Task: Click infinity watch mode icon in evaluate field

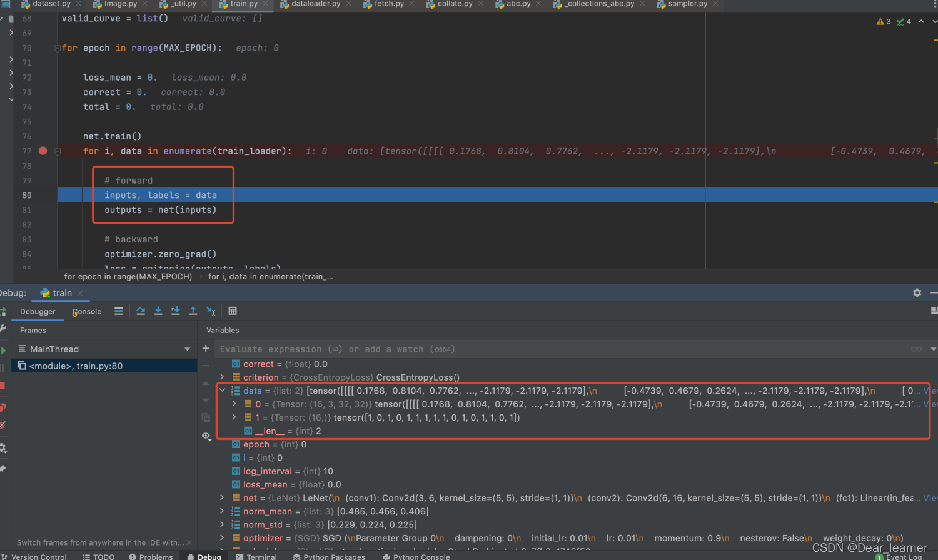Action: pos(916,349)
